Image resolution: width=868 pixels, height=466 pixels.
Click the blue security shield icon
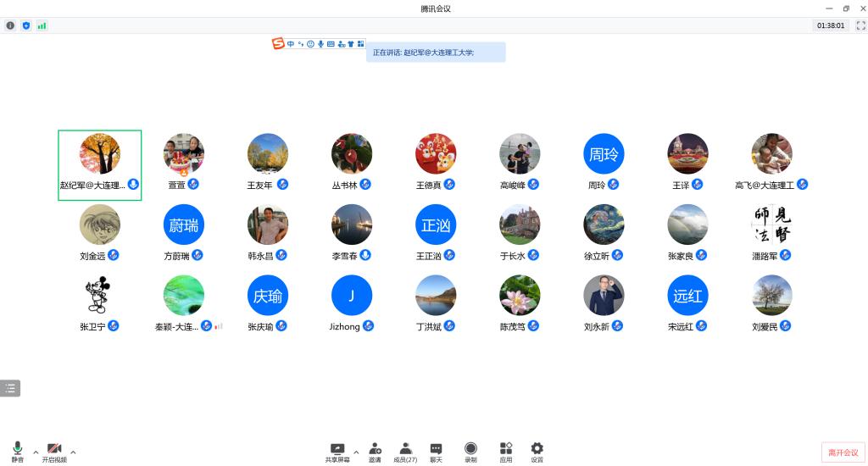click(26, 25)
